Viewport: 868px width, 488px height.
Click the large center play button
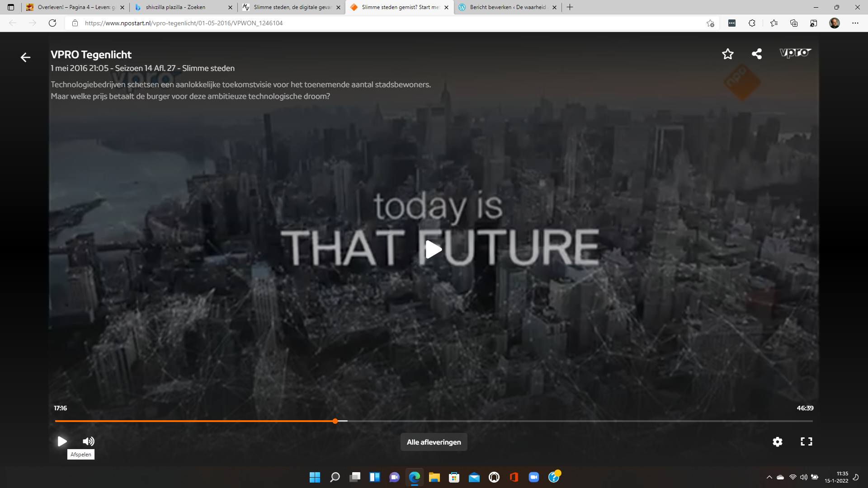pos(434,249)
